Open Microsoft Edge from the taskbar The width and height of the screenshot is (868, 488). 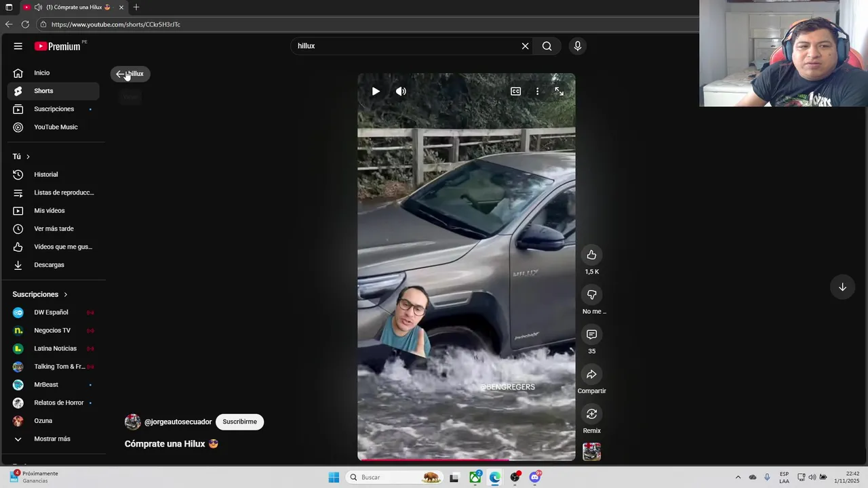pyautogui.click(x=495, y=477)
